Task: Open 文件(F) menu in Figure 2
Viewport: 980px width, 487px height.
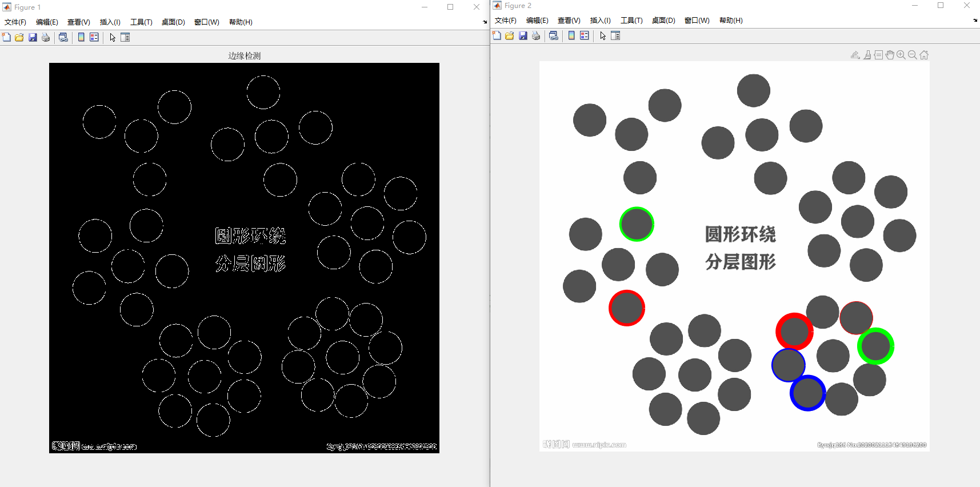Action: pyautogui.click(x=506, y=21)
